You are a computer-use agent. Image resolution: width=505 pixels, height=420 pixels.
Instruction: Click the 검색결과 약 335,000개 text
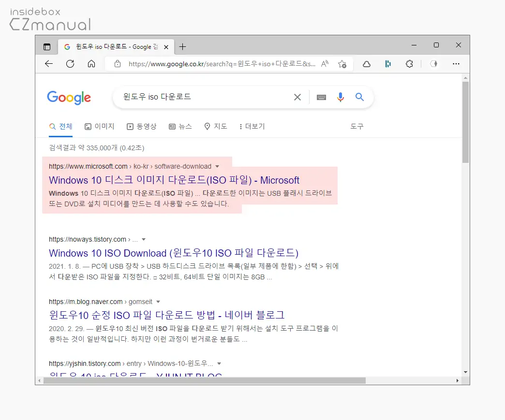(x=97, y=148)
